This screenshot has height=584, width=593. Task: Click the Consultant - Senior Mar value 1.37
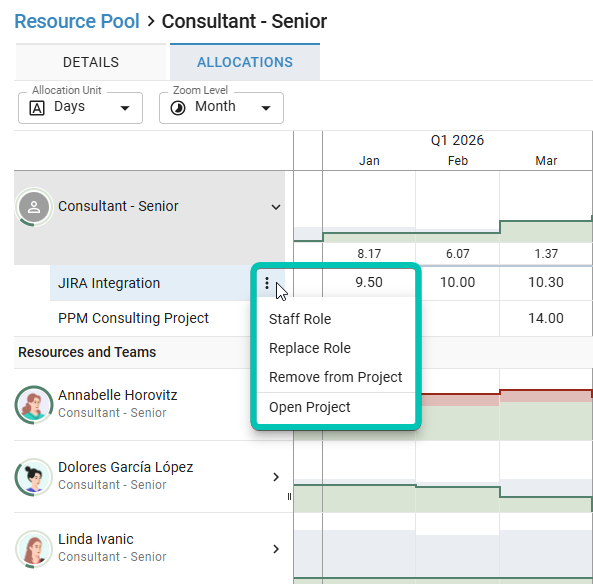(546, 253)
